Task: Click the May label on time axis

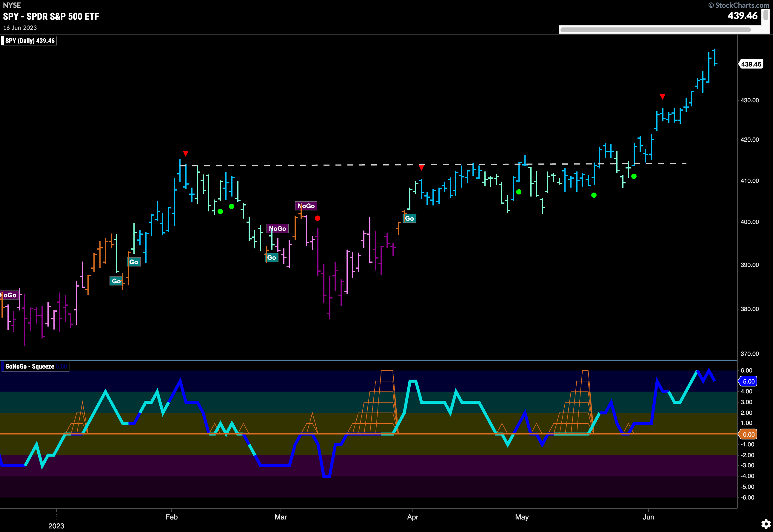Action: [x=522, y=517]
